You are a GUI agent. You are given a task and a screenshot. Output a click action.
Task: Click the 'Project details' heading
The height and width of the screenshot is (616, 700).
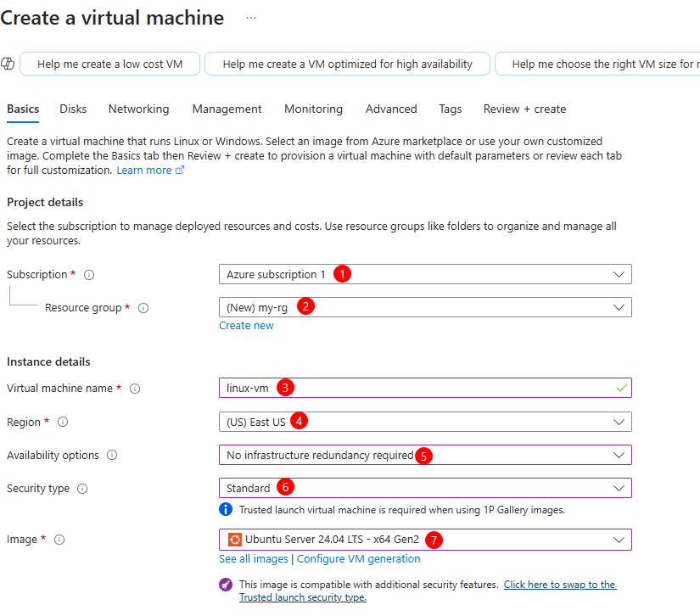45,202
